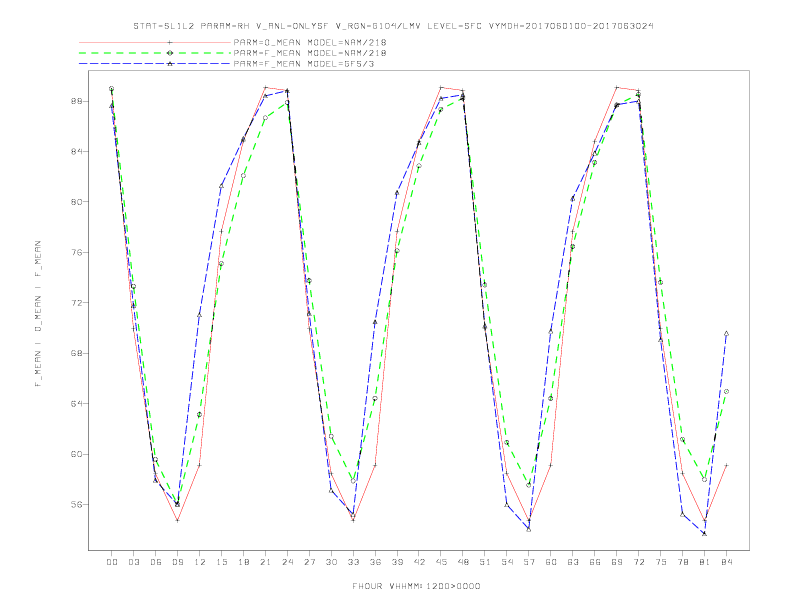792x612 pixels.
Task: Click x-axis forecast hour label 12
Action: (200, 562)
